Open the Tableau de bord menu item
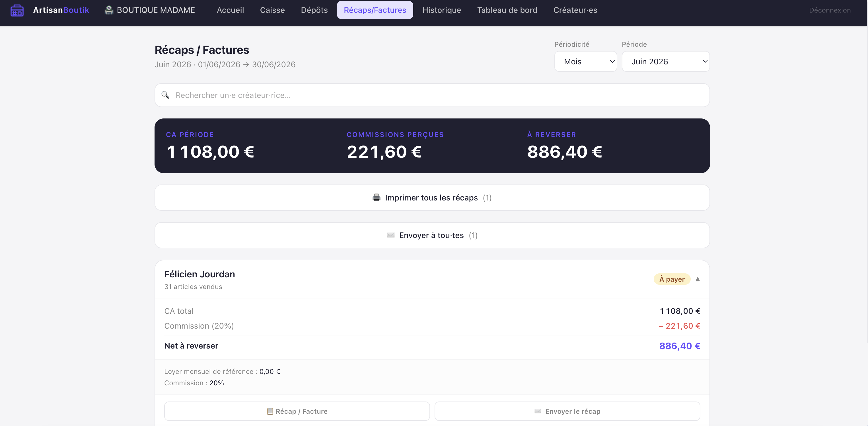 [507, 10]
